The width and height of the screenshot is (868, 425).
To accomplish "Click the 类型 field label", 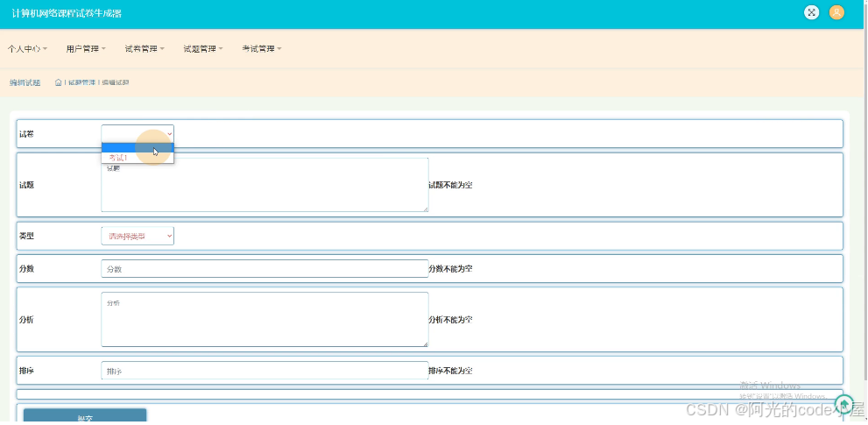I will click(26, 236).
